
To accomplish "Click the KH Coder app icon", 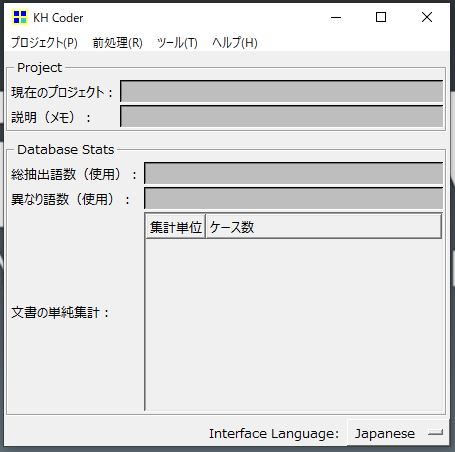I will pos(20,17).
